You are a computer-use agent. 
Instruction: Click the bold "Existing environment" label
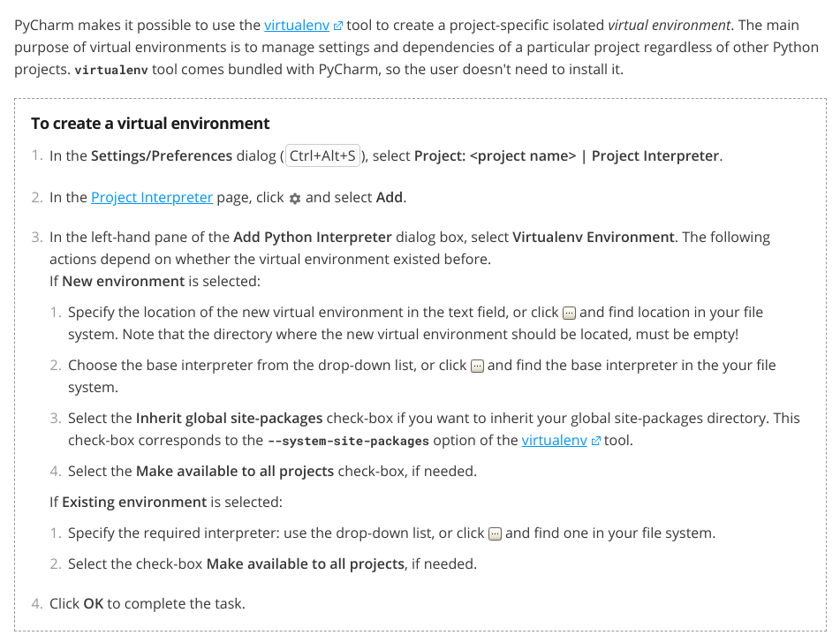[134, 502]
